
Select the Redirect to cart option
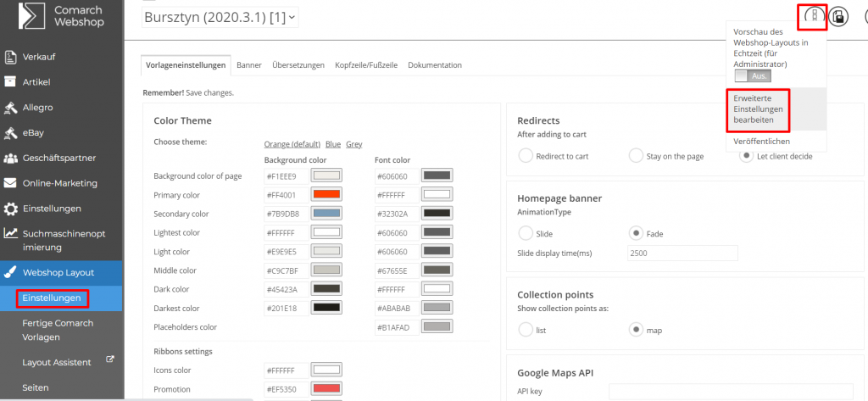coord(526,156)
